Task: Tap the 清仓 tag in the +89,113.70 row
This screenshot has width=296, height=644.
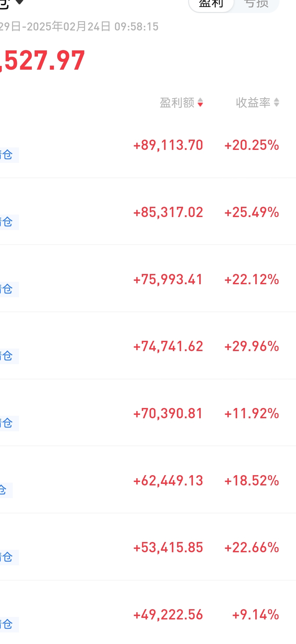Action: coord(7,155)
